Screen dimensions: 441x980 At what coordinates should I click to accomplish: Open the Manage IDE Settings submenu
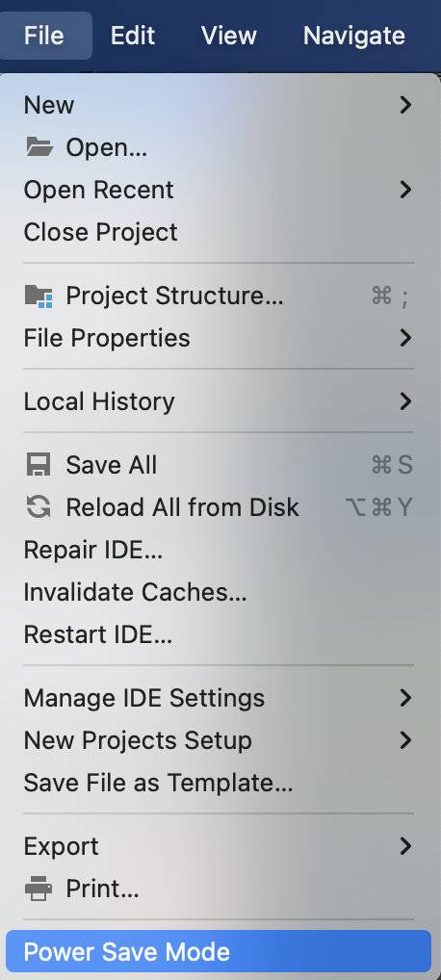[x=219, y=698]
